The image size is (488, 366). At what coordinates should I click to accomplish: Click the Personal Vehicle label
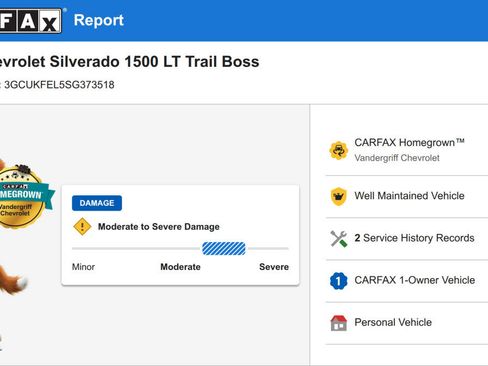coord(393,322)
